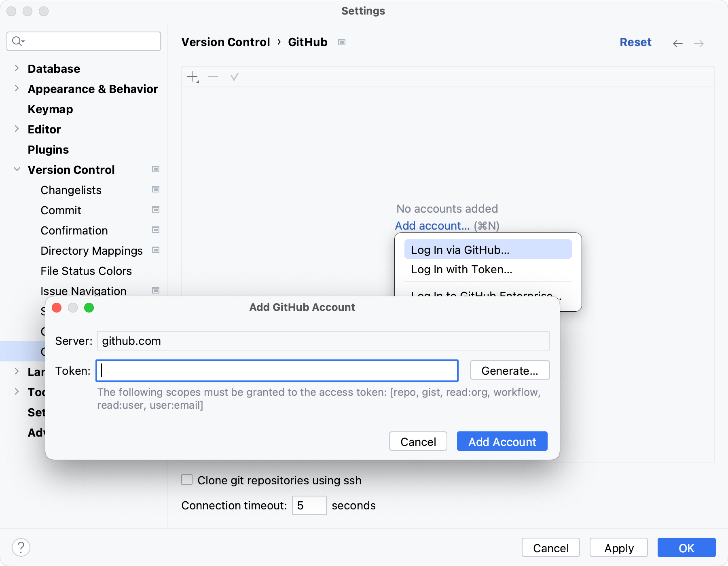Click the Generate token button
The height and width of the screenshot is (566, 728).
pos(510,370)
